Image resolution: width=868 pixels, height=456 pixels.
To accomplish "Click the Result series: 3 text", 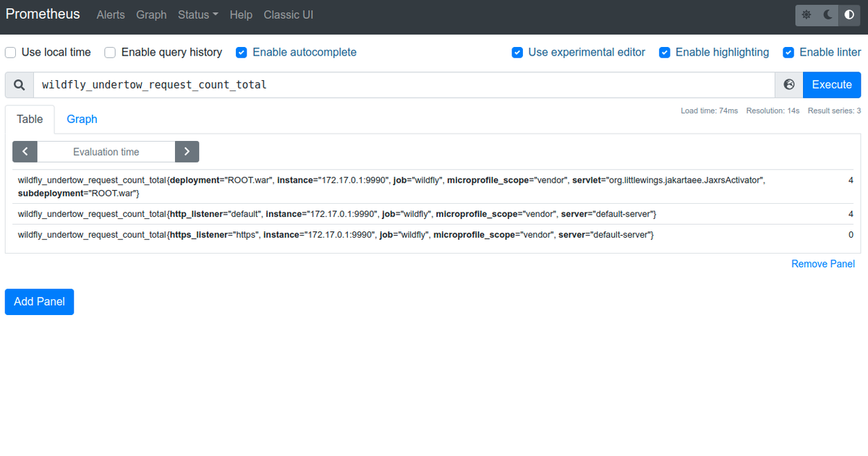I will pyautogui.click(x=834, y=111).
